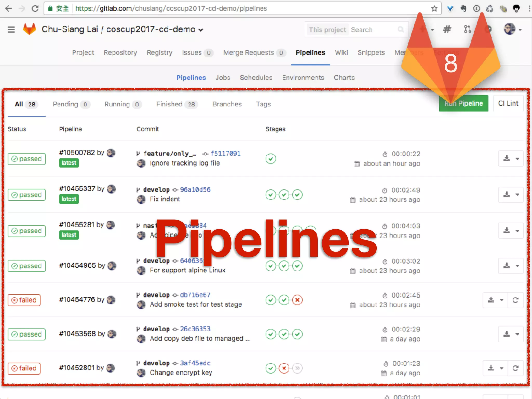Screen dimensions: 532x399
Task: Open the Registry tab
Action: point(159,53)
